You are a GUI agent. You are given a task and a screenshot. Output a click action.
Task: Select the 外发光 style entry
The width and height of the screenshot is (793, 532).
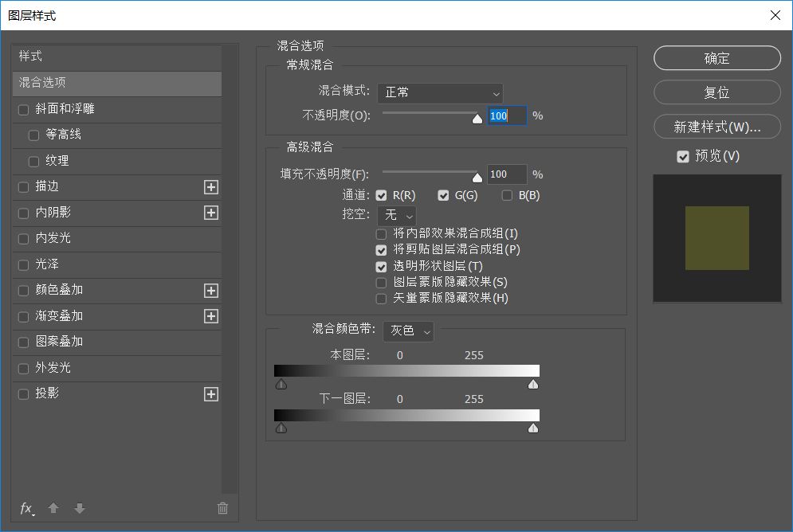click(x=53, y=368)
